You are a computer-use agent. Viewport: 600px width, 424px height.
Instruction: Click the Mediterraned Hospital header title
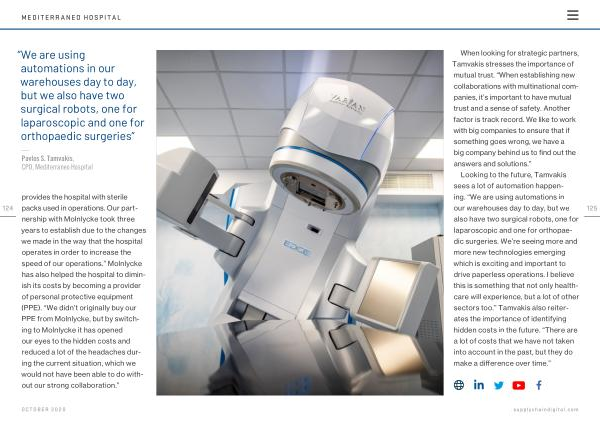click(x=71, y=17)
